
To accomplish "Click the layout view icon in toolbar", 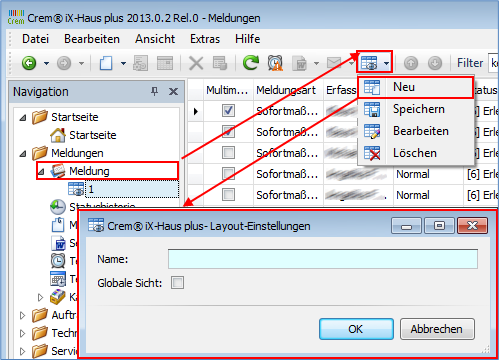I will (x=369, y=63).
